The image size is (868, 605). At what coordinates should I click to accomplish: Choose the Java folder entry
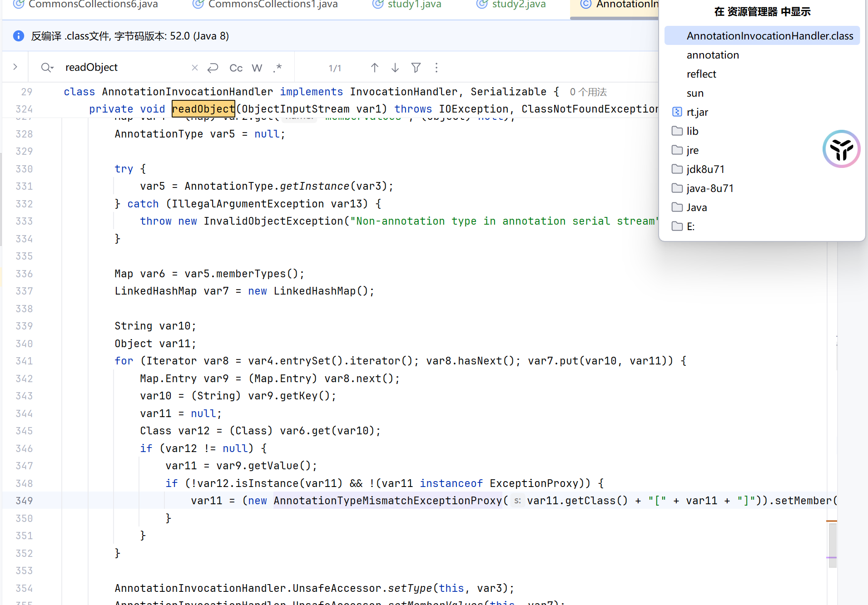tap(762, 207)
